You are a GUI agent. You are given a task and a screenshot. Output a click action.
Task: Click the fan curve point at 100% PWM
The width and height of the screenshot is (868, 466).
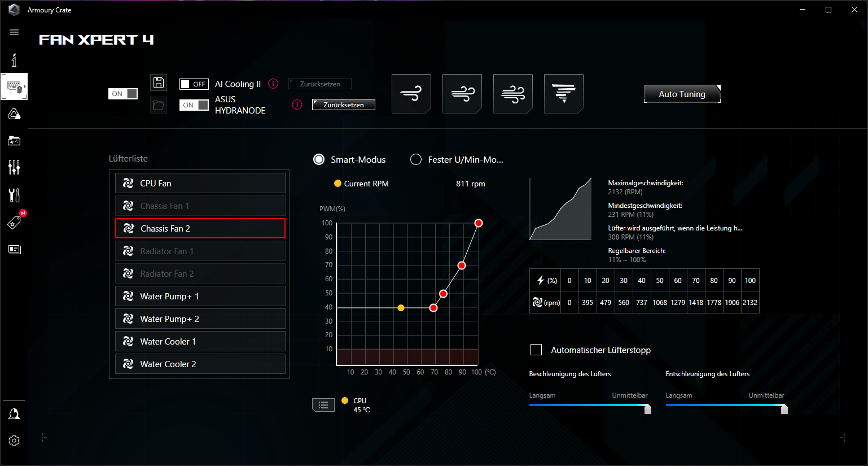tap(479, 223)
